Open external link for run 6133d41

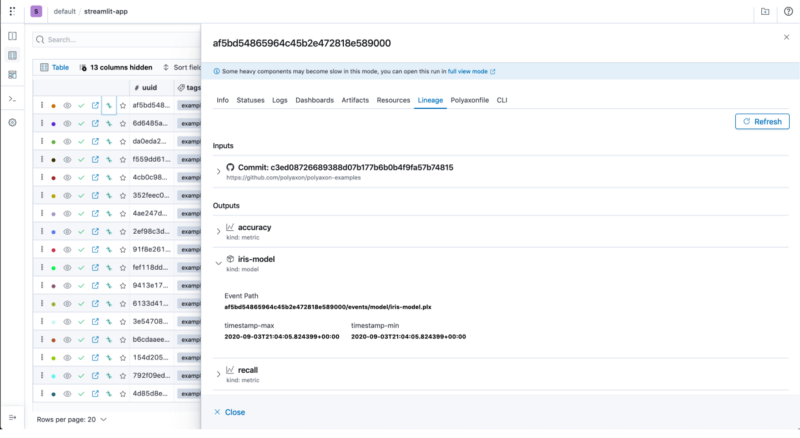coord(95,304)
